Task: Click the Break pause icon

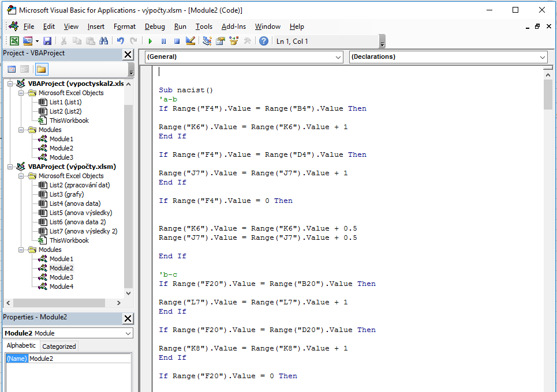Action: (164, 41)
